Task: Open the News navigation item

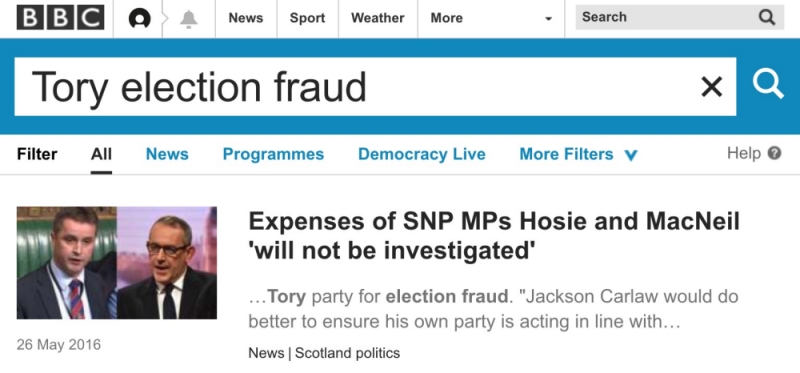Action: point(246,18)
